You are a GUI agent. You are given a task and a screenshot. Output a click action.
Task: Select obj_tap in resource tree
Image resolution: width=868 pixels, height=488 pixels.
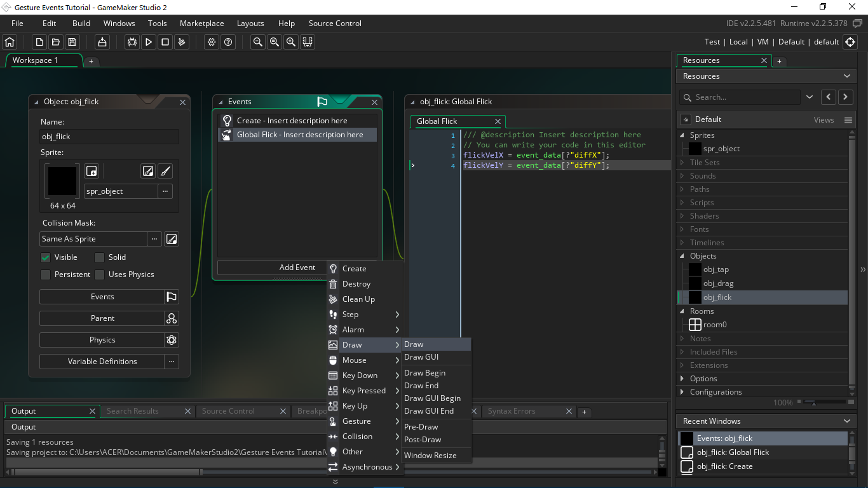(715, 269)
